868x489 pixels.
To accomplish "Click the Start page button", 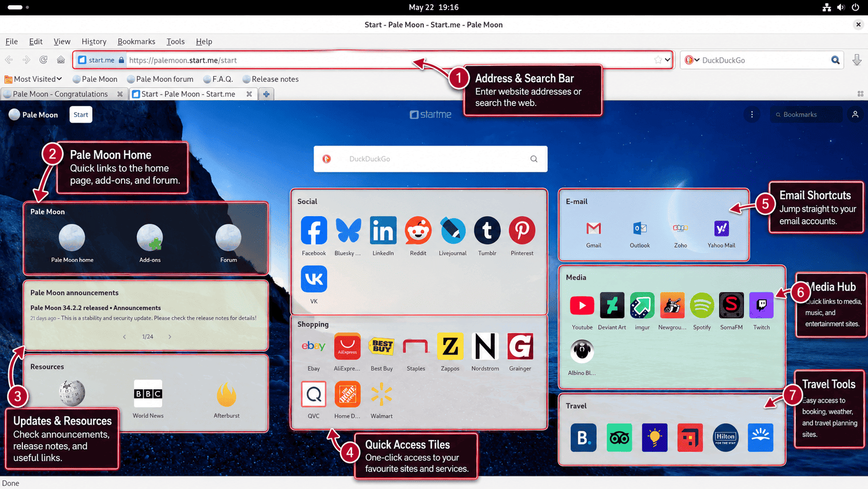I will pos(80,114).
